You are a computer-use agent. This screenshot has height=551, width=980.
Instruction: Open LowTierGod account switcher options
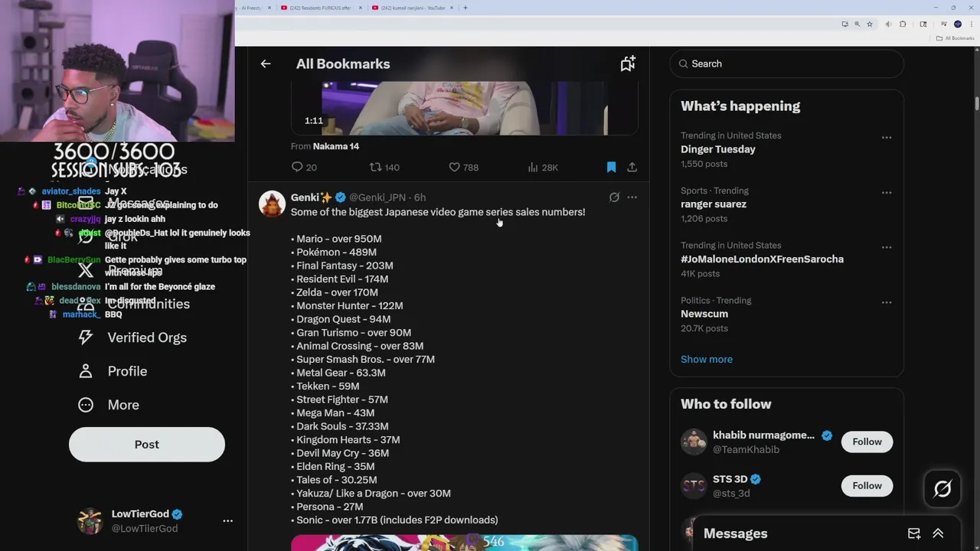[227, 520]
